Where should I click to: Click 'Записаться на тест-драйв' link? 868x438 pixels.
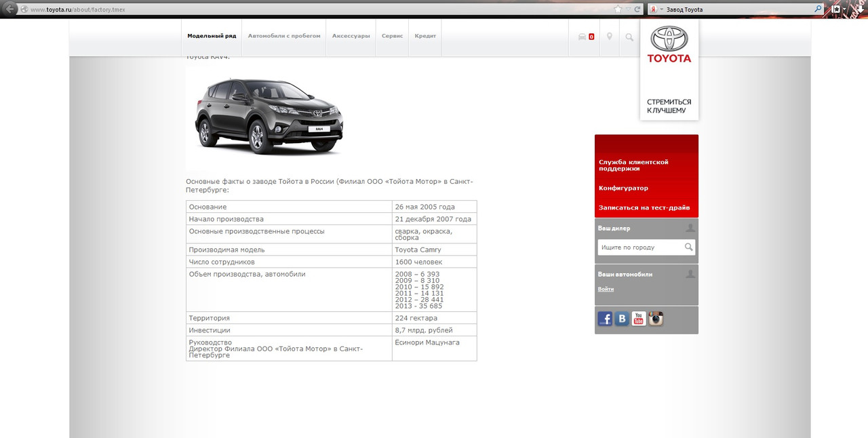pyautogui.click(x=644, y=207)
